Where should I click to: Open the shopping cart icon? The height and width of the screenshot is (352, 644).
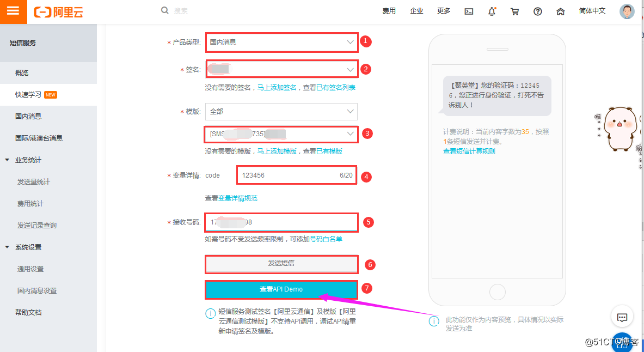pyautogui.click(x=514, y=11)
